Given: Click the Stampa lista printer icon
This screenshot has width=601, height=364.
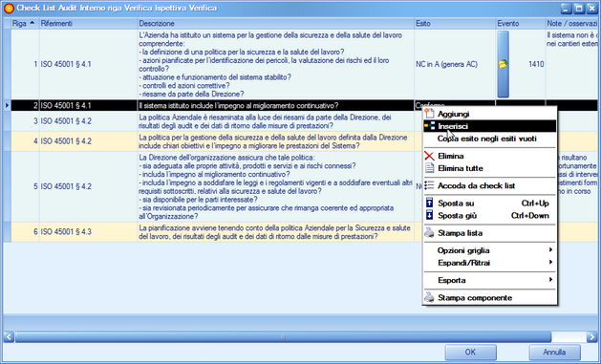Looking at the screenshot, I should pos(429,232).
